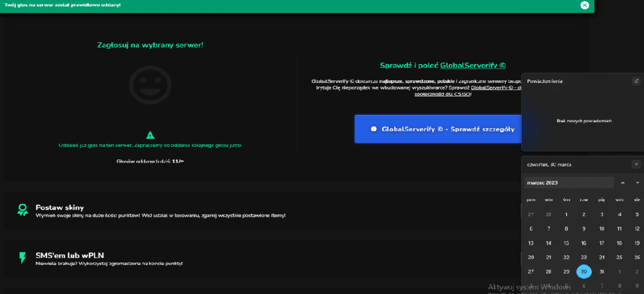Select highlighted day 30 in calendar
644x294 pixels.
(x=583, y=271)
